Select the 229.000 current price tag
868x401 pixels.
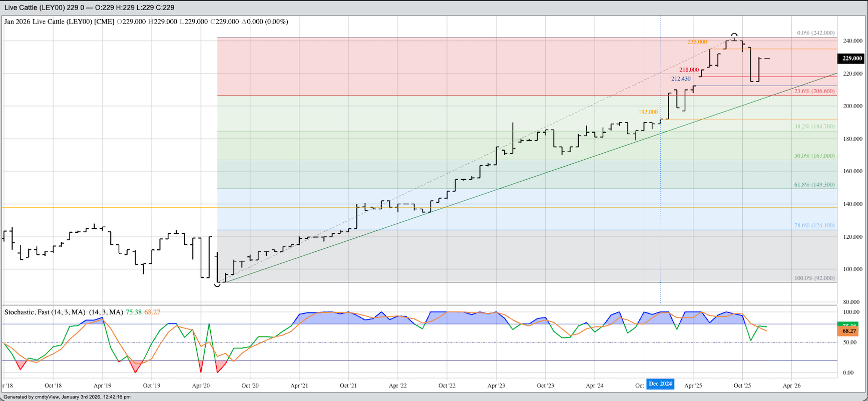pyautogui.click(x=851, y=59)
